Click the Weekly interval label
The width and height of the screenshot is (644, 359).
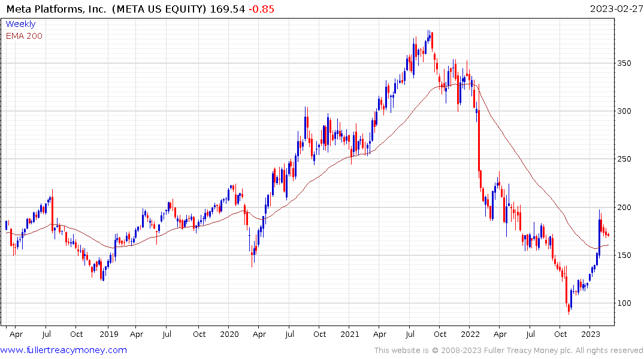click(x=20, y=24)
